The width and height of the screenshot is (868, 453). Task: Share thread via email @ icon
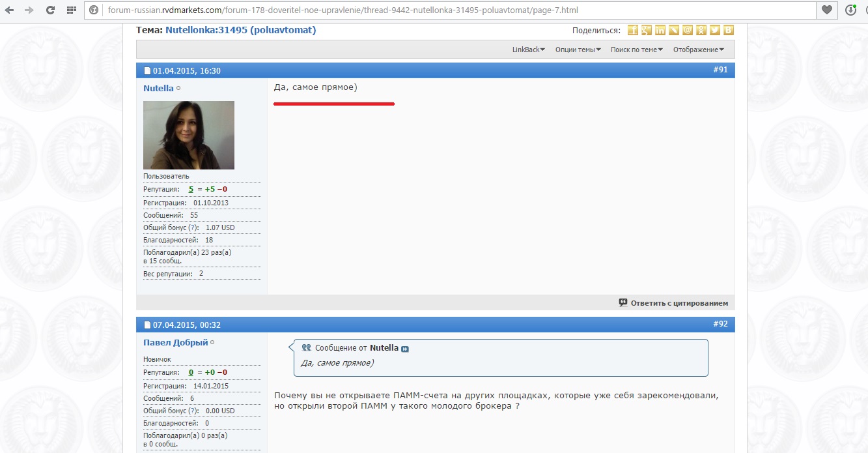[x=687, y=31]
